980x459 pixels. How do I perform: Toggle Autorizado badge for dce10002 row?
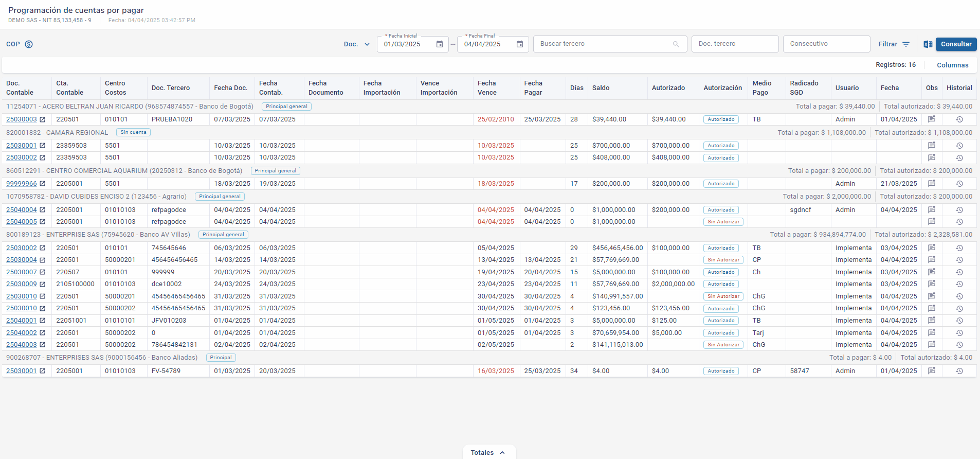pyautogui.click(x=721, y=284)
